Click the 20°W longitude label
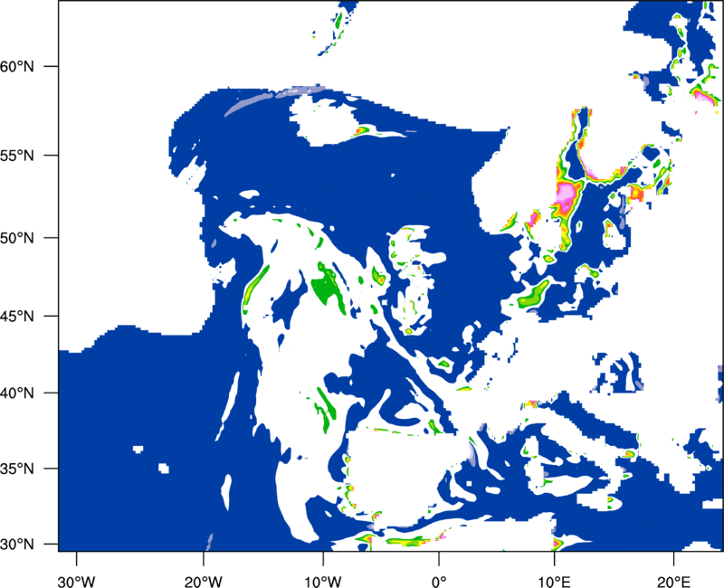The height and width of the screenshot is (588, 724). click(203, 582)
